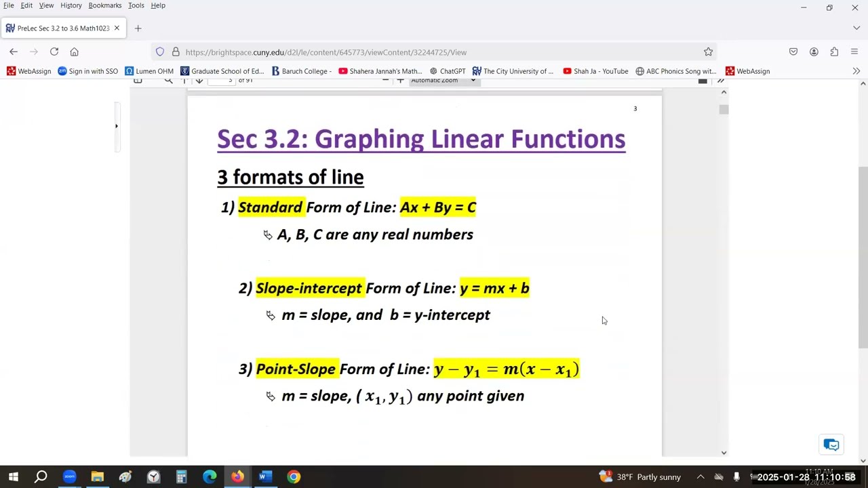Click the highlighted Ax + By = C formula
868x488 pixels.
(438, 207)
